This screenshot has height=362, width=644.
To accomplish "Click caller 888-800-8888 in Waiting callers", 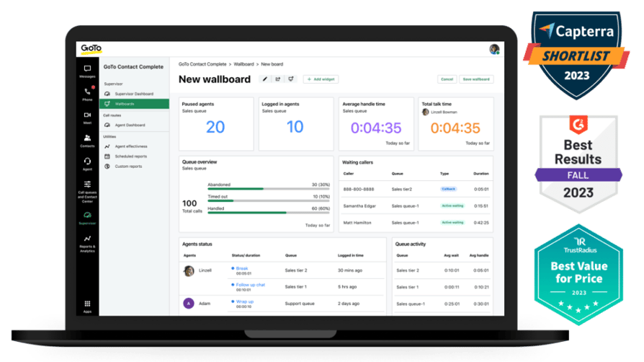I will click(x=359, y=189).
